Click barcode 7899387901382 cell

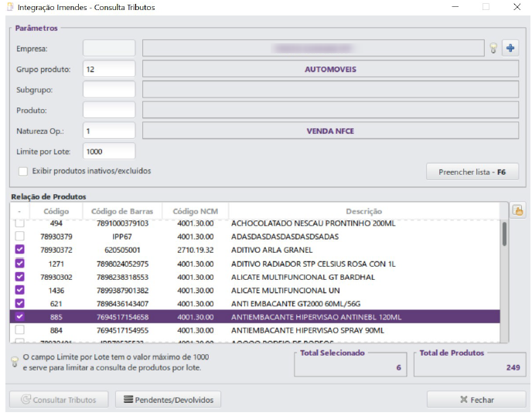click(122, 291)
